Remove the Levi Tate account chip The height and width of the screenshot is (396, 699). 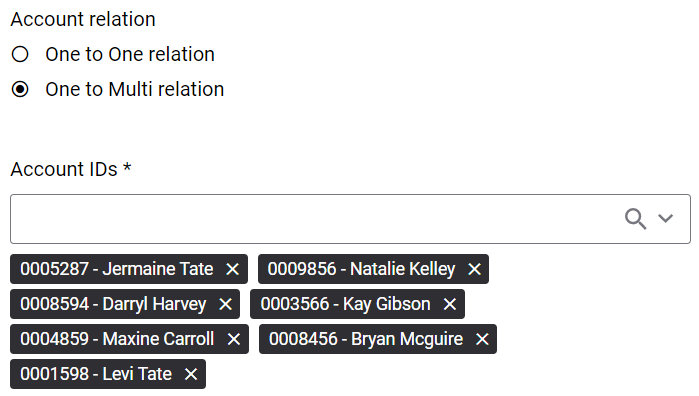(x=191, y=374)
